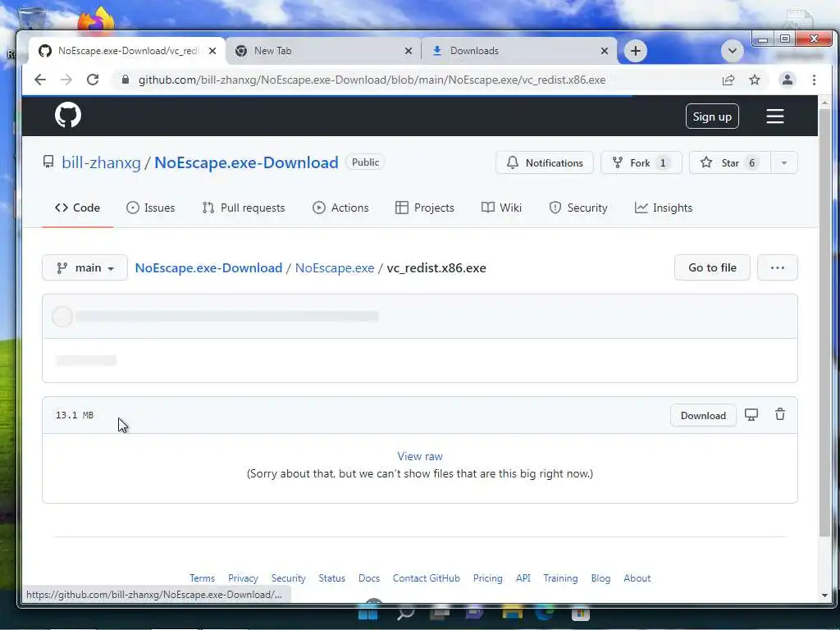The height and width of the screenshot is (630, 840).
Task: Open the Microsoft Store taskbar icon
Action: [x=580, y=614]
